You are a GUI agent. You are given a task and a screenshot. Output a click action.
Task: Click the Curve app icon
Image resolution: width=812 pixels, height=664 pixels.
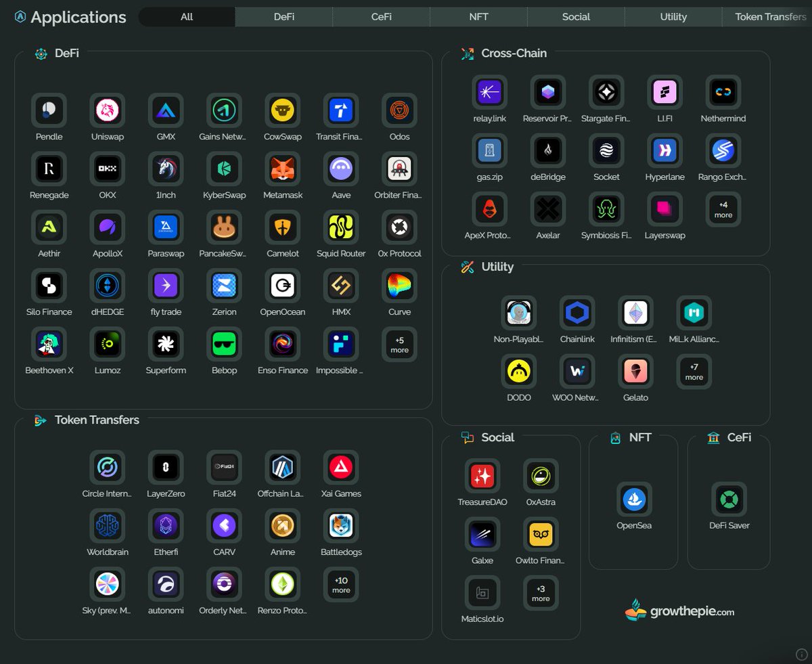pyautogui.click(x=399, y=286)
